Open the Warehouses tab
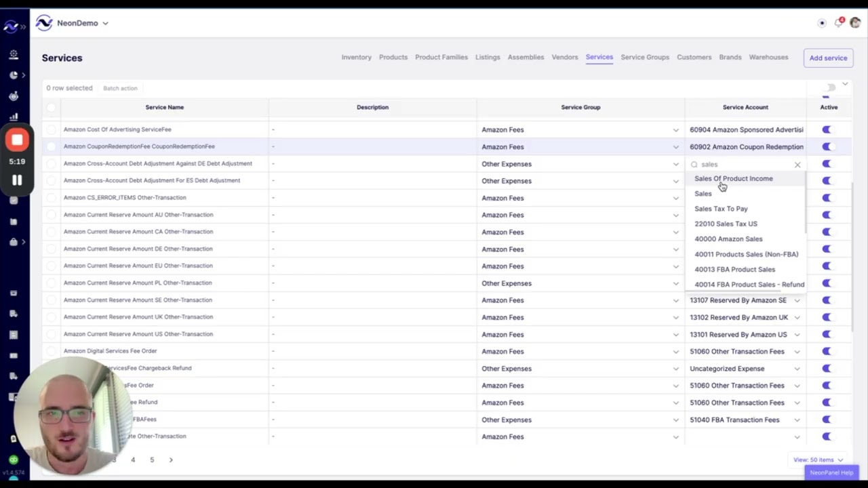The width and height of the screenshot is (868, 488). tap(768, 58)
